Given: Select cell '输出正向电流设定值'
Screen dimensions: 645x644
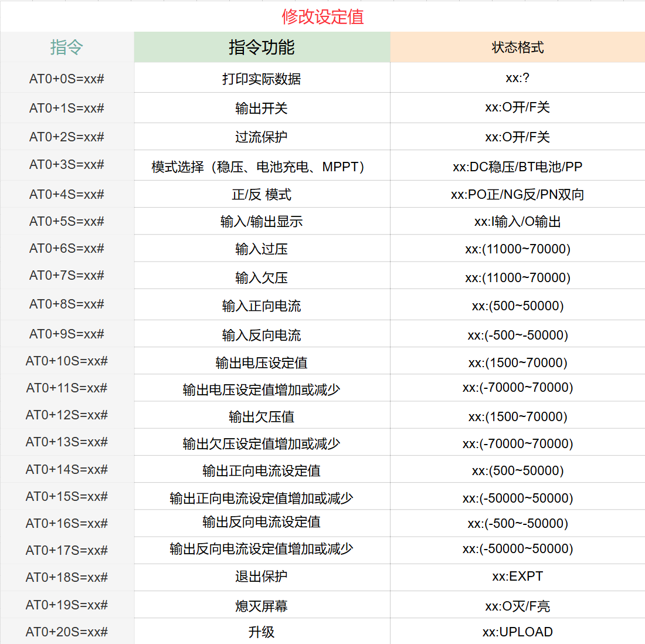Looking at the screenshot, I should coord(262,470).
